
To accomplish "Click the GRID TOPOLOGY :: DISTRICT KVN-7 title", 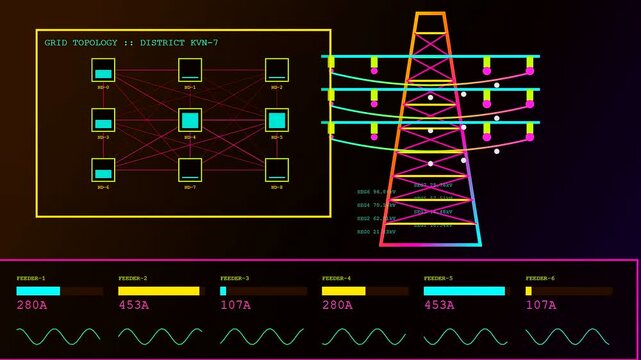I will (x=131, y=42).
